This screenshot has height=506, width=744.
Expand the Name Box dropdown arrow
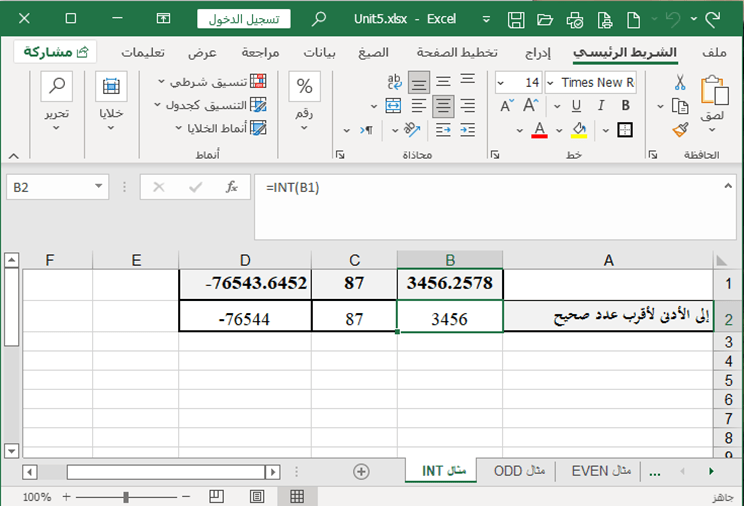pyautogui.click(x=99, y=187)
